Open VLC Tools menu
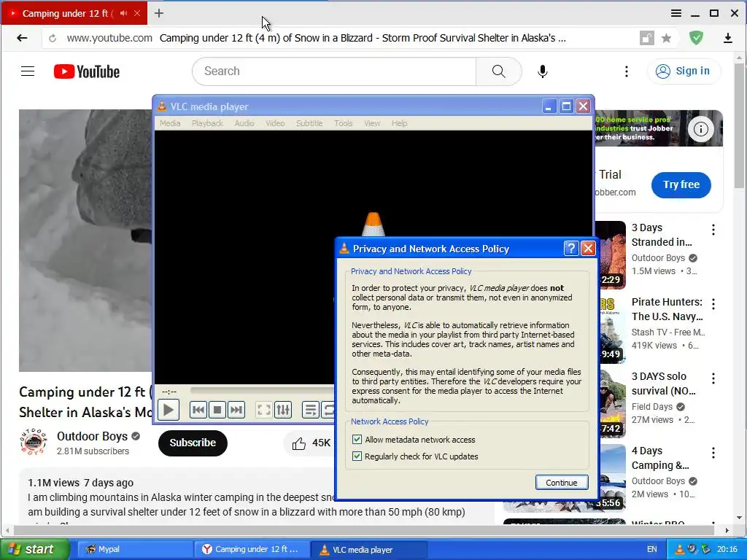Screen dimensions: 747x560 pyautogui.click(x=343, y=123)
